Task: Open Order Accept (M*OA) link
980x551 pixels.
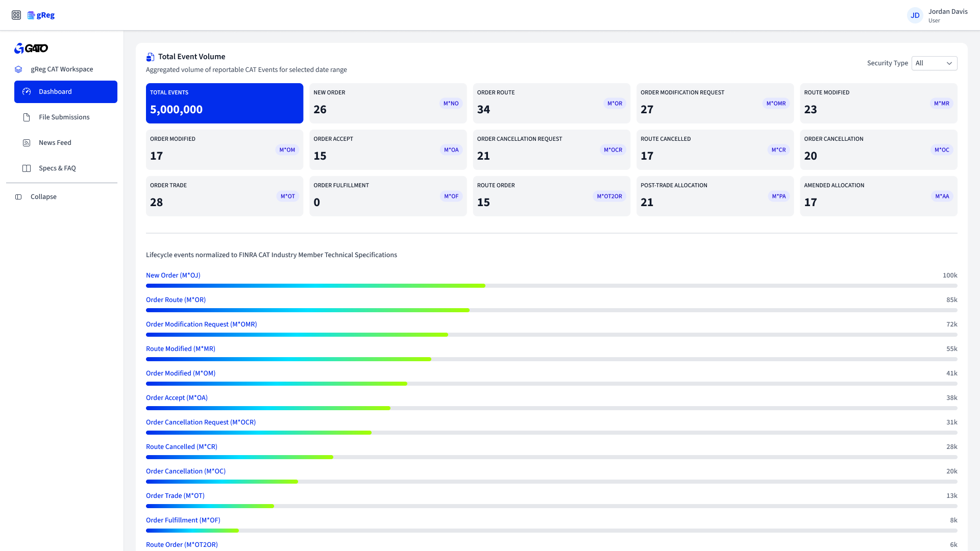Action: (177, 398)
